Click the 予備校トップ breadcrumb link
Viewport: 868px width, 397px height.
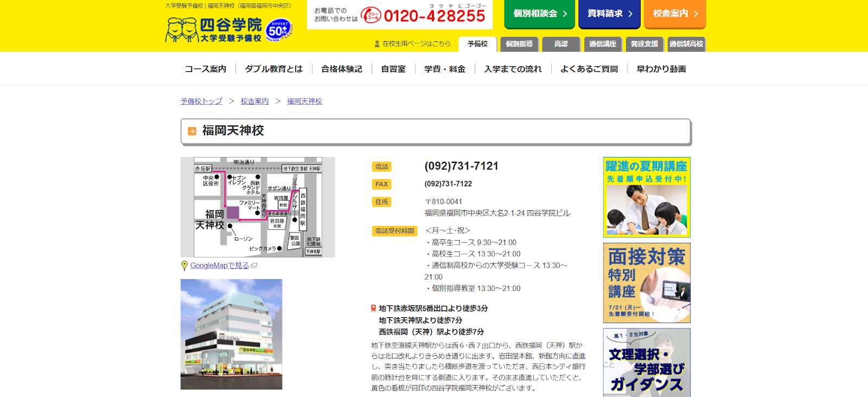[x=201, y=101]
